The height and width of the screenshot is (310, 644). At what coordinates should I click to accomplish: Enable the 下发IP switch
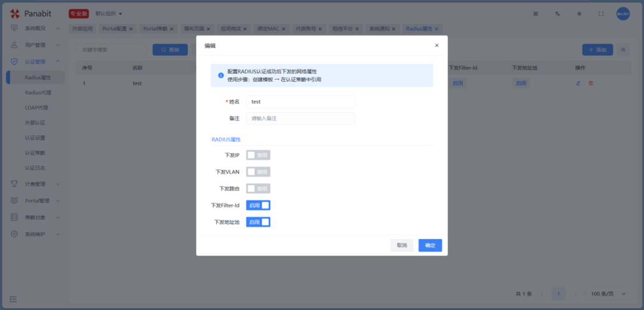(258, 155)
